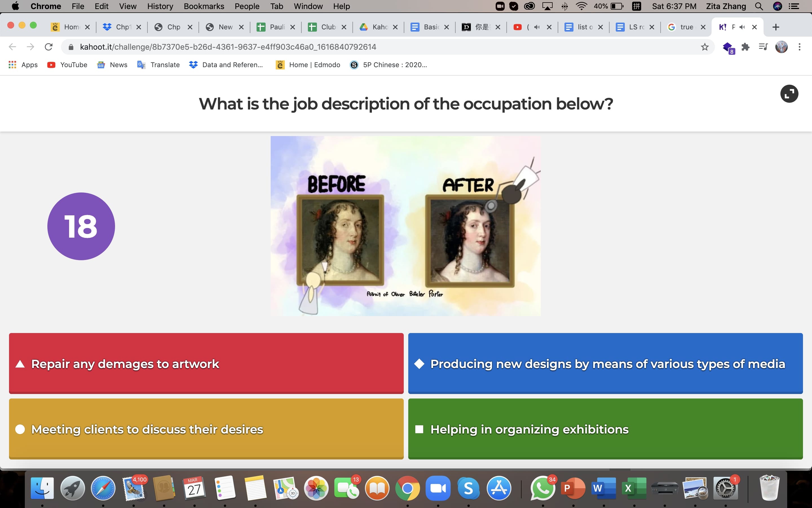Open the People menu

247,6
